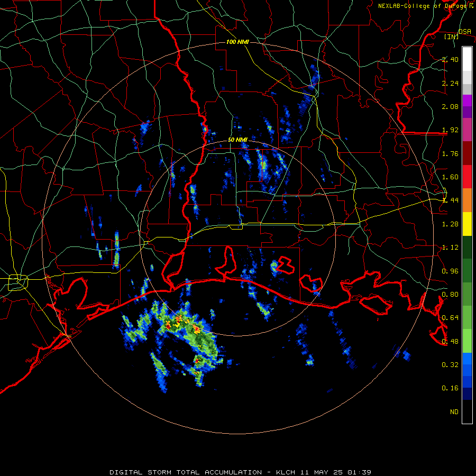476x476 pixels.
Task: Click the 0.32 legend value
Action: pyautogui.click(x=450, y=365)
